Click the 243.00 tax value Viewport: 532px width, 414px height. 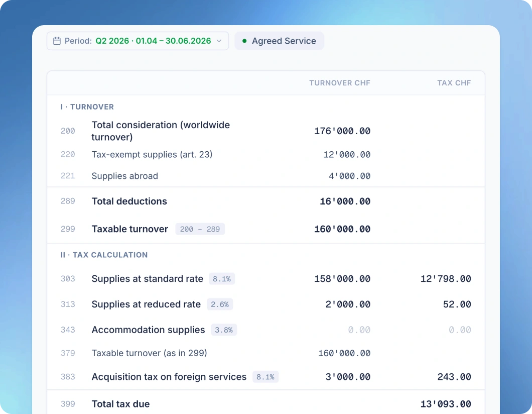[454, 377]
